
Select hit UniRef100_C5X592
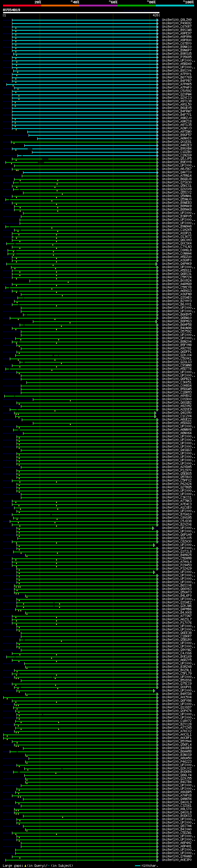point(177,91)
